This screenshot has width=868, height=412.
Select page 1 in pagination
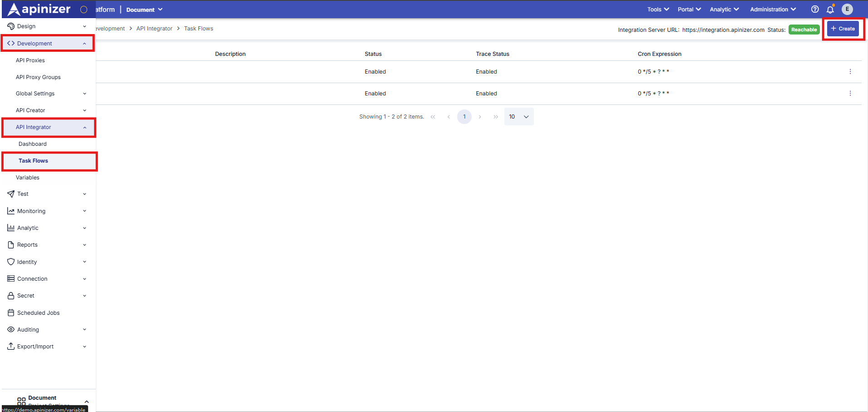pyautogui.click(x=464, y=117)
